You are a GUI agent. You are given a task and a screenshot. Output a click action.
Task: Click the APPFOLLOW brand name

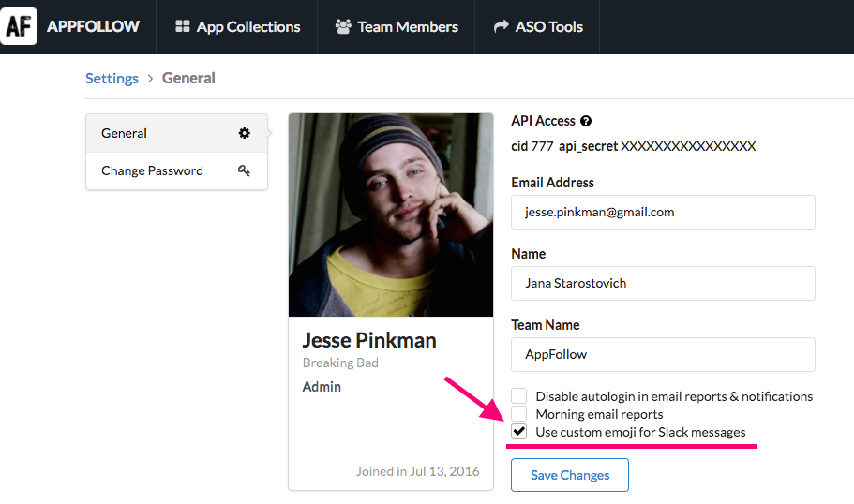[x=93, y=26]
